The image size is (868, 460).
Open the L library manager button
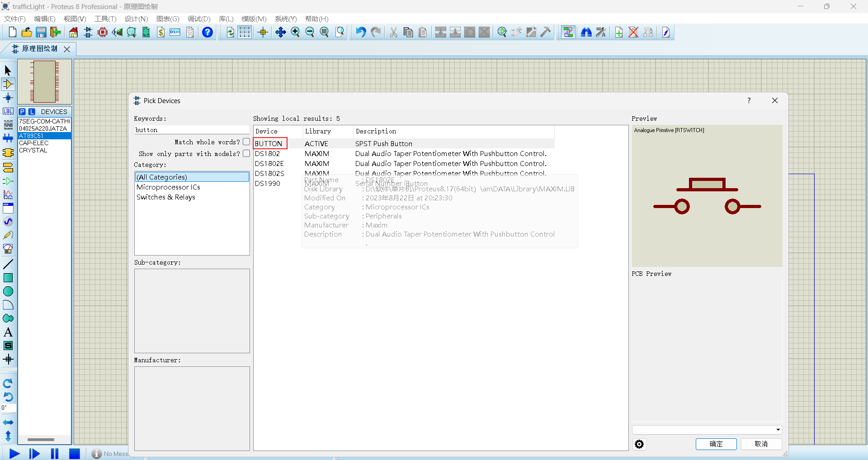pos(32,112)
